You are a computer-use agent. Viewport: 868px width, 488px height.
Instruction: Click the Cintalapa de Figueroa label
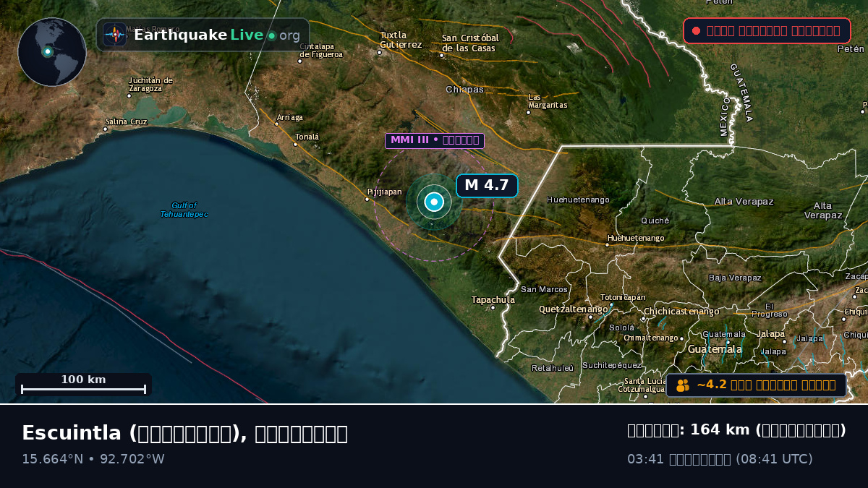click(321, 51)
